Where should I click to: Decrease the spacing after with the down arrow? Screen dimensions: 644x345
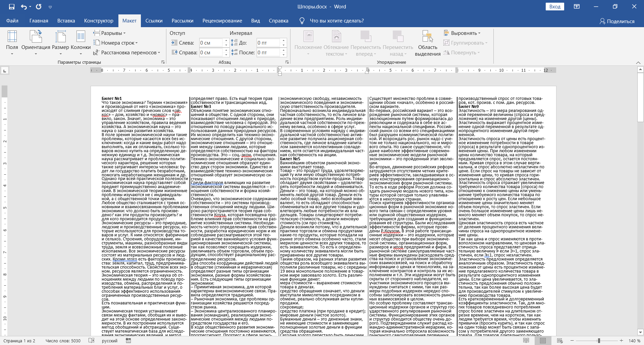point(283,55)
